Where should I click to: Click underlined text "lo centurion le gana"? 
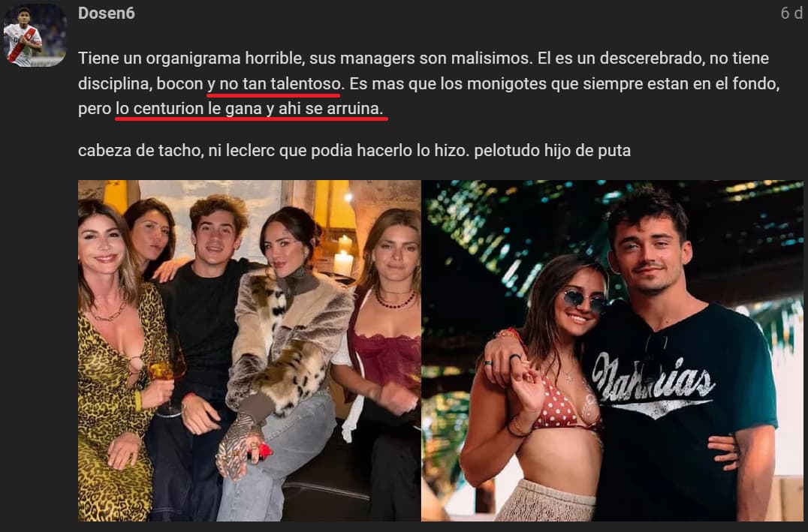(188, 110)
